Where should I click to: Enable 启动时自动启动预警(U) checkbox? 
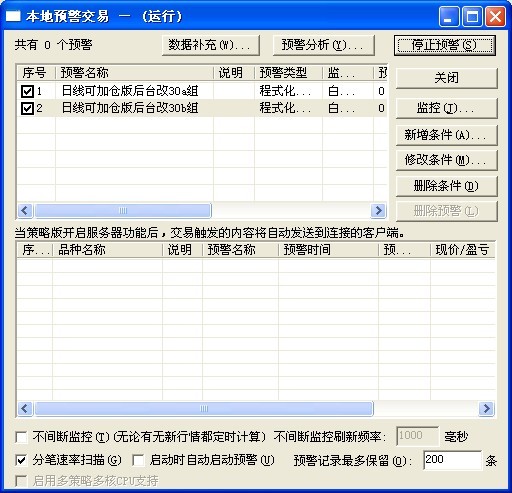pos(138,460)
